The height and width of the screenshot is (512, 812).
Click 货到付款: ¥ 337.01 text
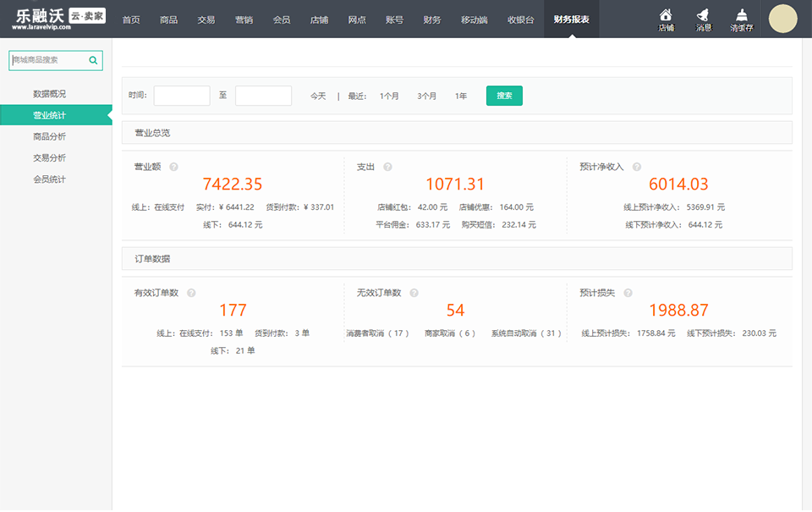(x=299, y=207)
